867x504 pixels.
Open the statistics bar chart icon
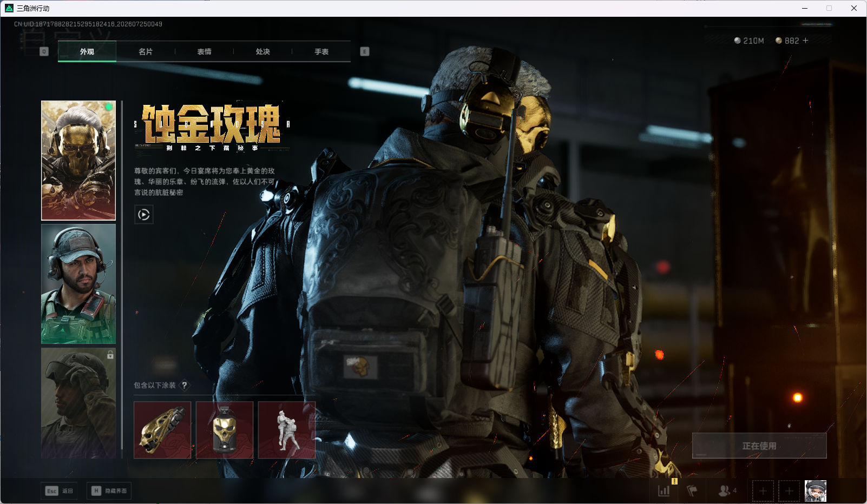tap(664, 490)
